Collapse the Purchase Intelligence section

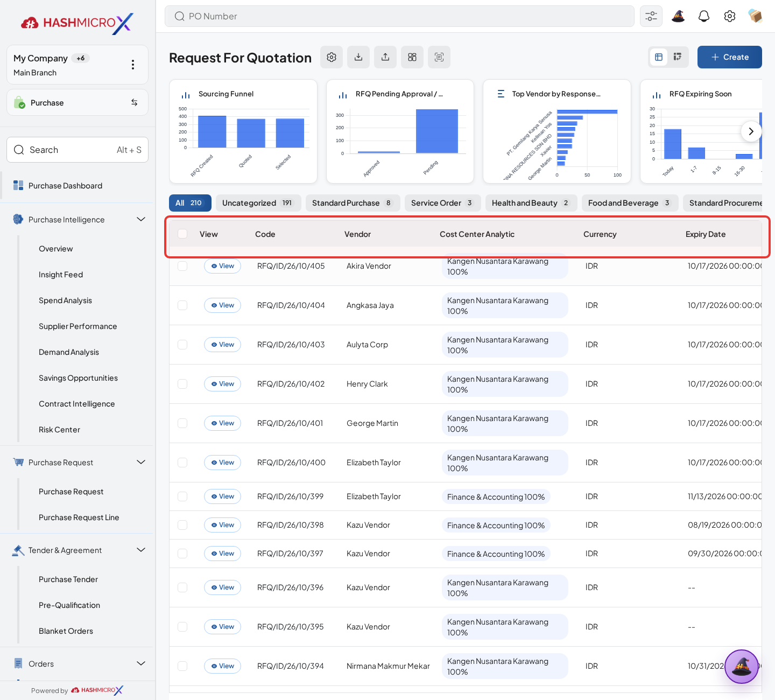[x=141, y=219]
